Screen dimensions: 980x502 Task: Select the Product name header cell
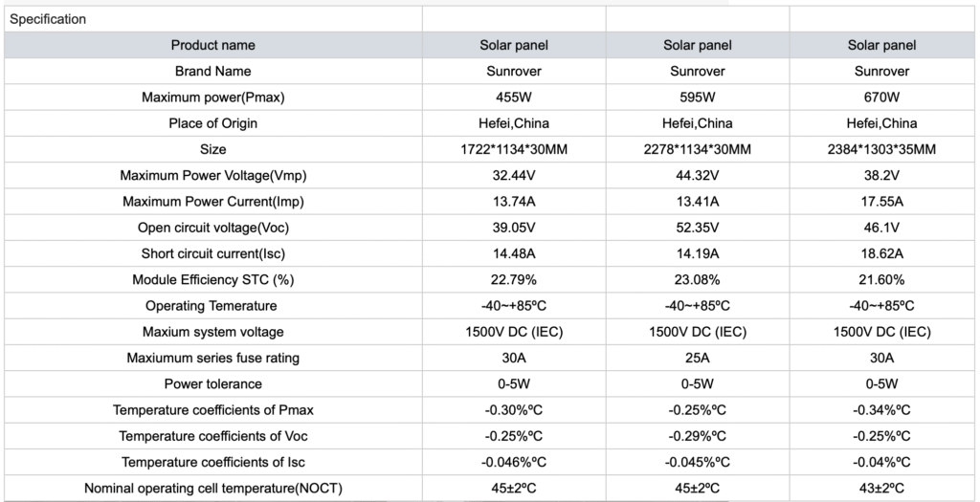click(x=213, y=45)
